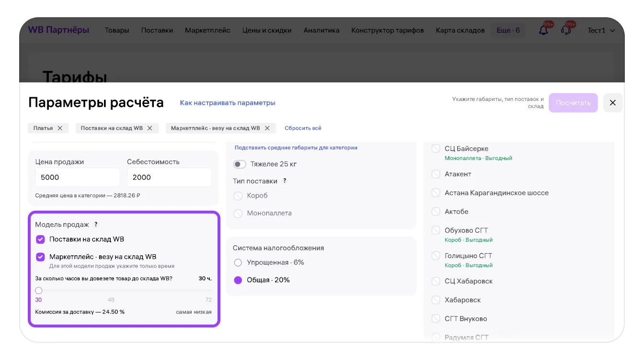The width and height of the screenshot is (644, 360).
Task: Open Как настраивать параметры link
Action: click(x=228, y=102)
